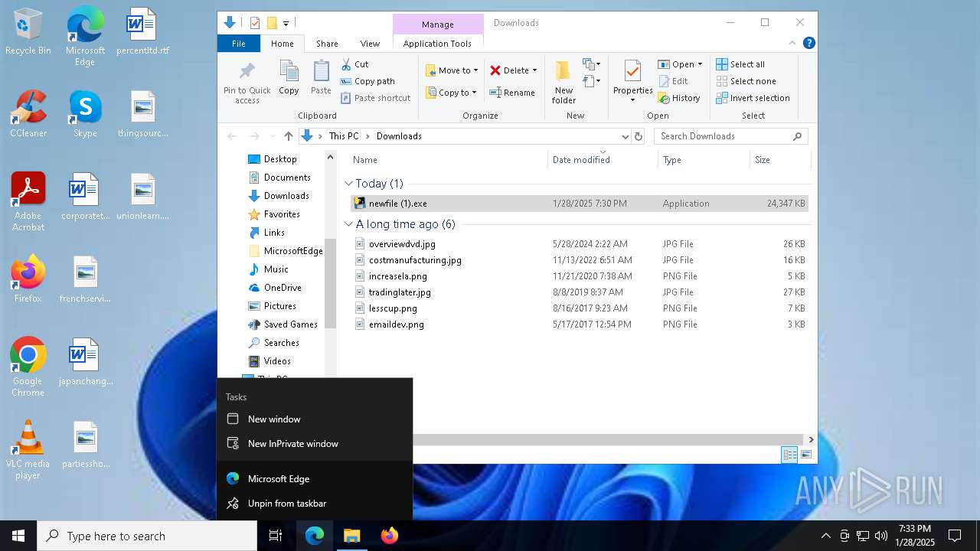This screenshot has height=551, width=980.
Task: Open the Windows Start menu
Action: (x=18, y=536)
